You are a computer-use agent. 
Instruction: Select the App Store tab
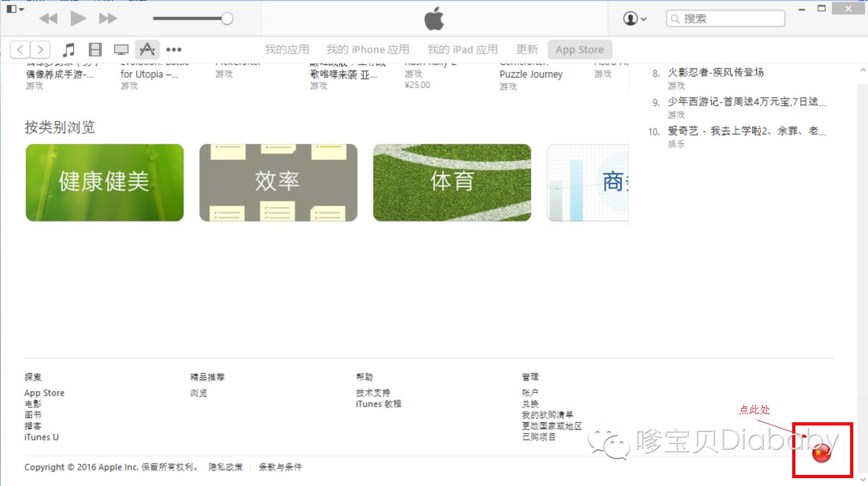click(x=580, y=49)
